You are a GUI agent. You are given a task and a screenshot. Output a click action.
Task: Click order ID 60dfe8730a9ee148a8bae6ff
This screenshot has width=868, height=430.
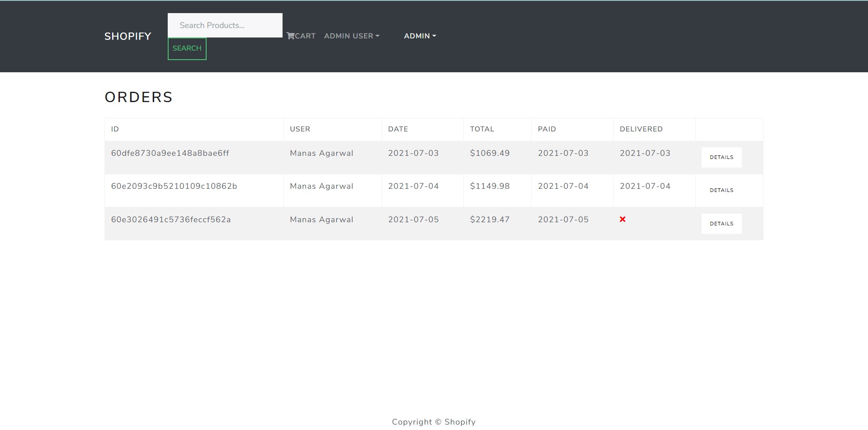[x=170, y=153]
